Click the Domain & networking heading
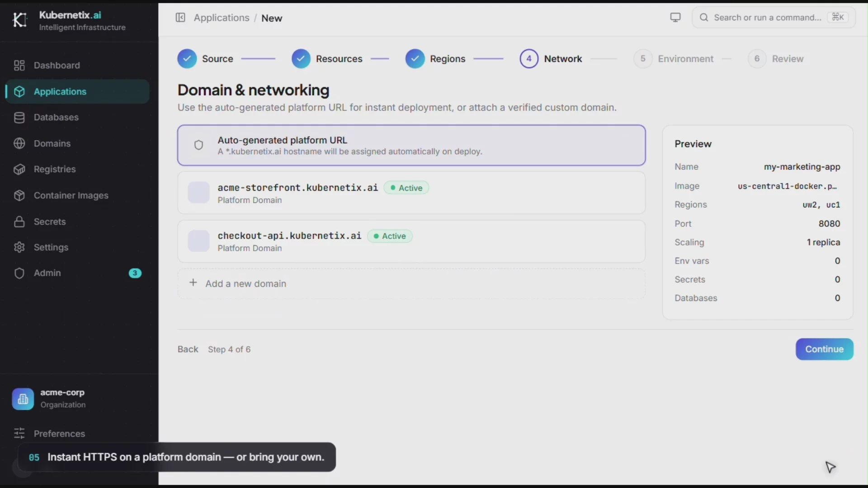The image size is (868, 488). point(253,90)
